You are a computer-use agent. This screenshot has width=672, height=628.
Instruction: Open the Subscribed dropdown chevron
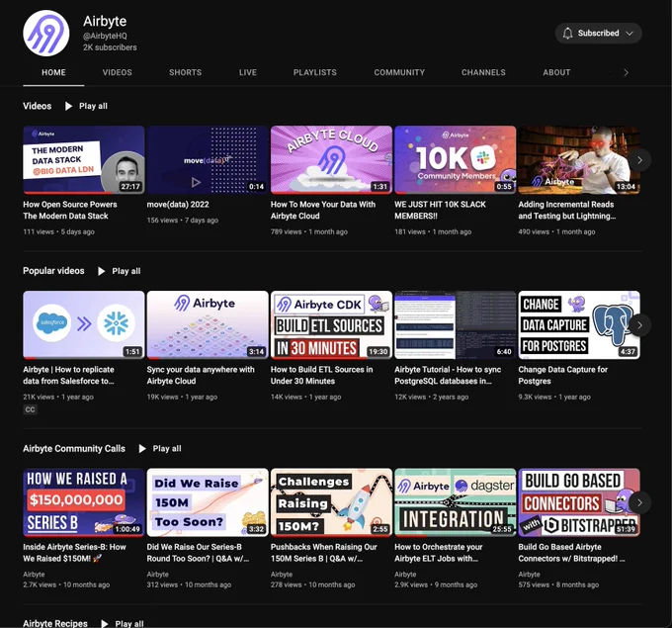(630, 33)
